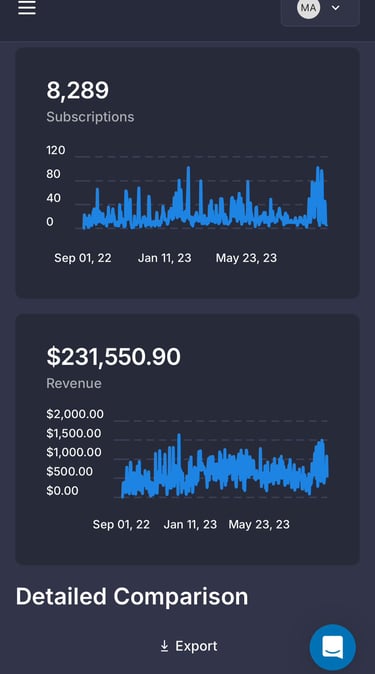Click the $1,500.00 y-axis label
The height and width of the screenshot is (674, 375).
(x=74, y=433)
